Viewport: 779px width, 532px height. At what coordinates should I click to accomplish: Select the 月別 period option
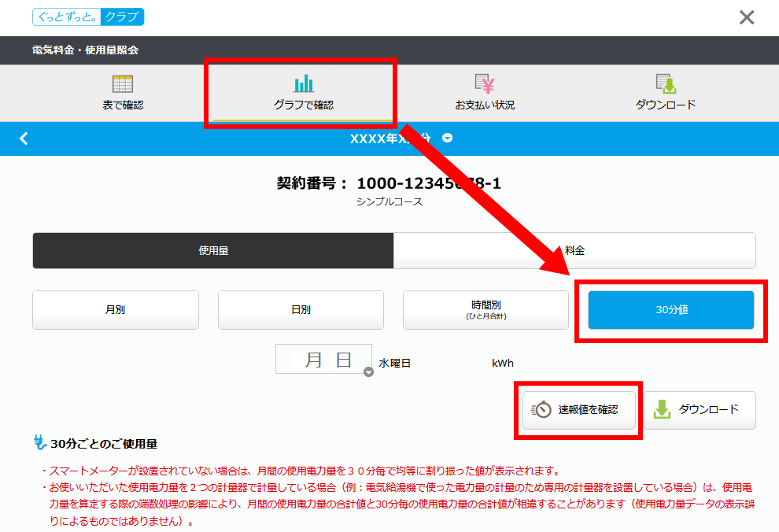[116, 310]
